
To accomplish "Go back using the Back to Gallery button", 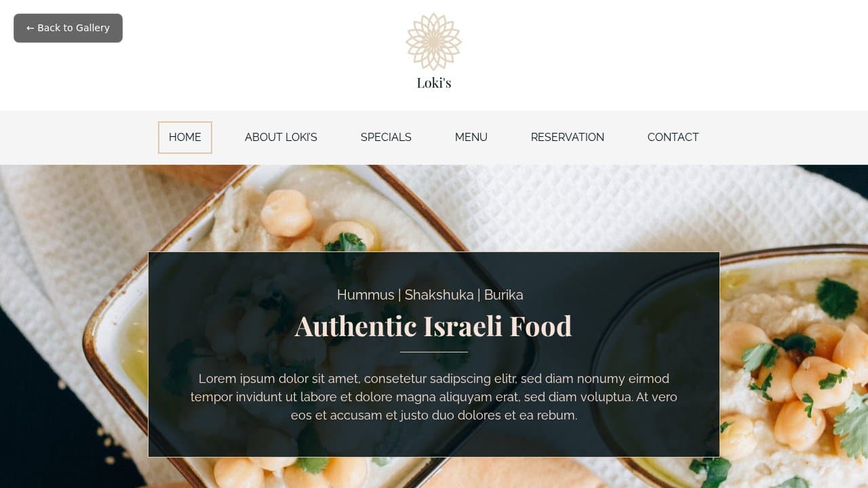I will pos(68,28).
